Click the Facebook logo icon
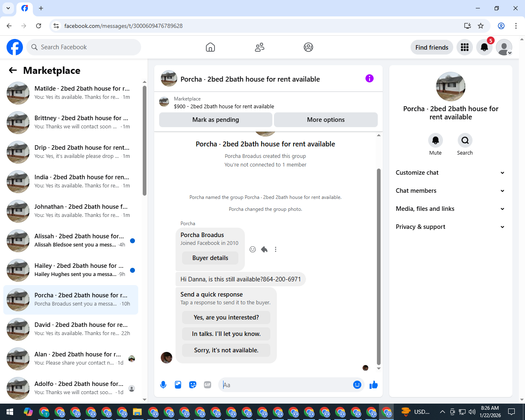This screenshot has width=525, height=420. [15, 47]
